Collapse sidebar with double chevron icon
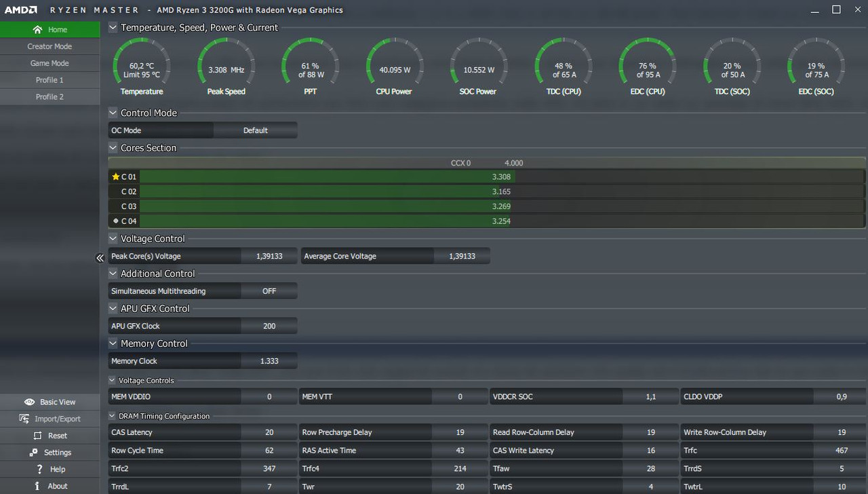 coord(100,258)
